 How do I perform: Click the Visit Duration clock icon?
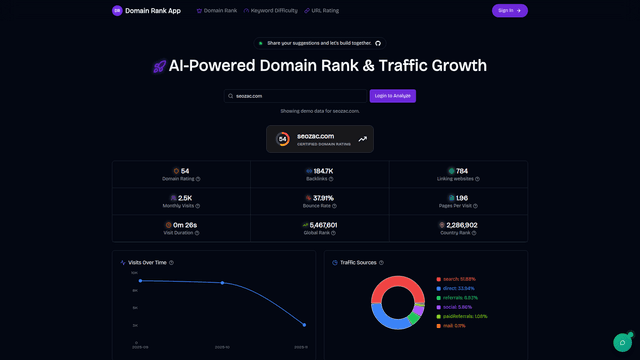point(168,225)
